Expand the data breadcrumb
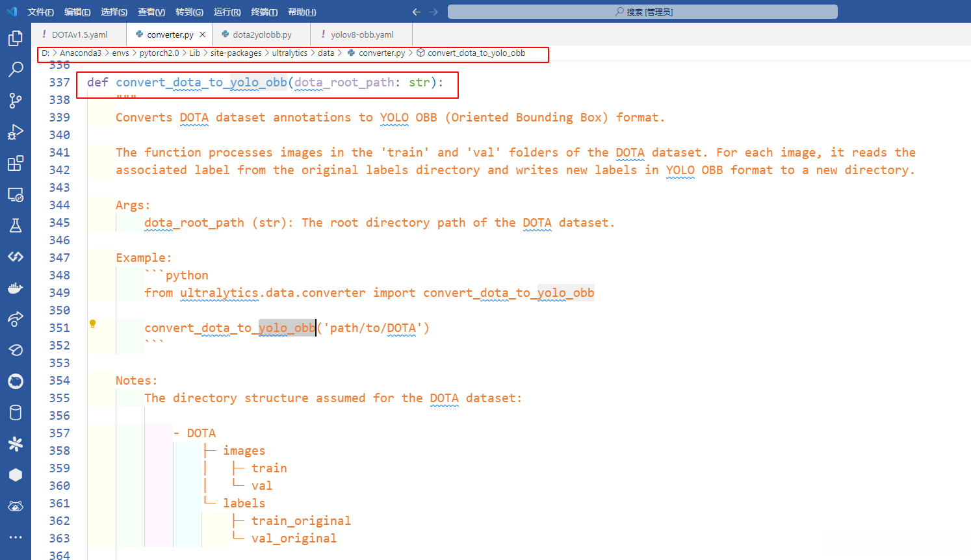The image size is (971, 560). [x=326, y=53]
